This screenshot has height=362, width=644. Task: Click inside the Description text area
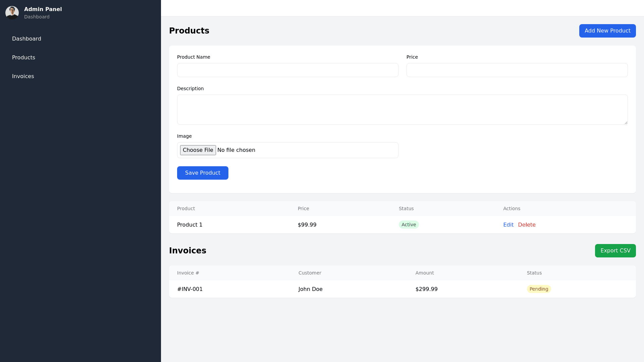pos(402,110)
